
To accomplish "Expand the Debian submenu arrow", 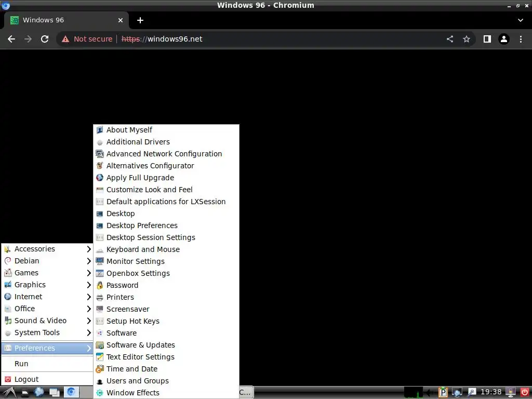I will click(88, 261).
